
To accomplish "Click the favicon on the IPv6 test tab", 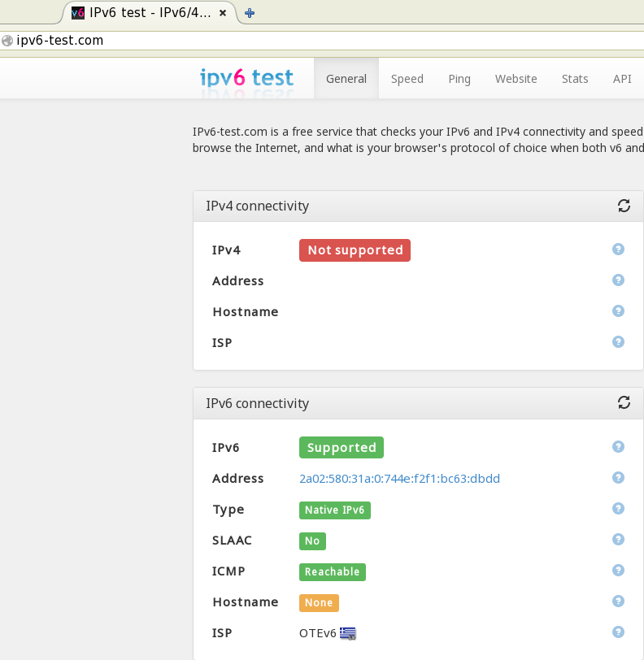I will [79, 13].
